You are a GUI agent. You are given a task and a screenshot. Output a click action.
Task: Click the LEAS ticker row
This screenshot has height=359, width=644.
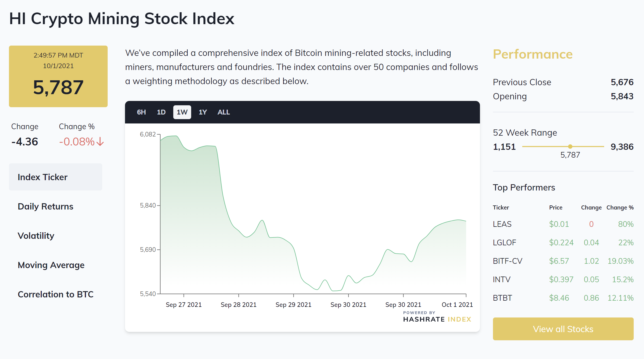pyautogui.click(x=502, y=224)
